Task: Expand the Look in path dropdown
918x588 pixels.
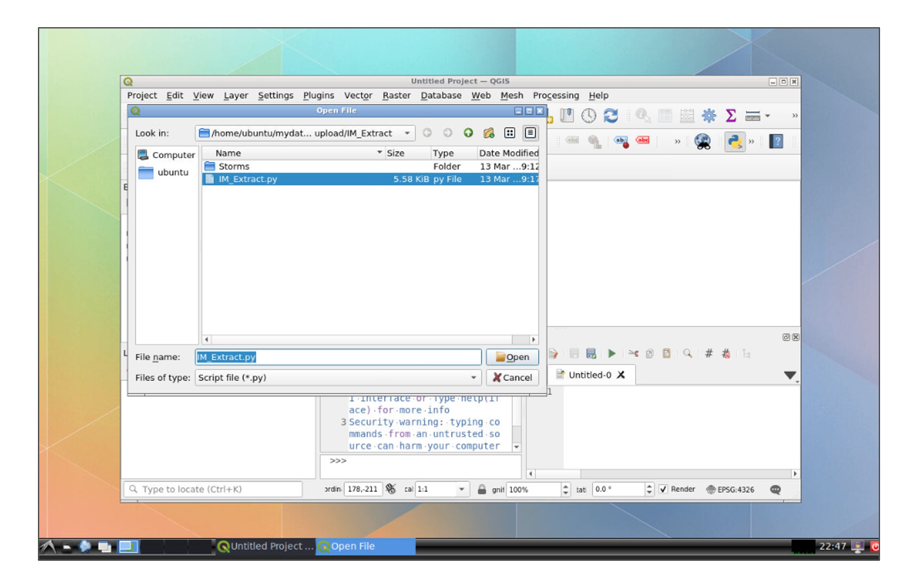Action: pyautogui.click(x=407, y=133)
